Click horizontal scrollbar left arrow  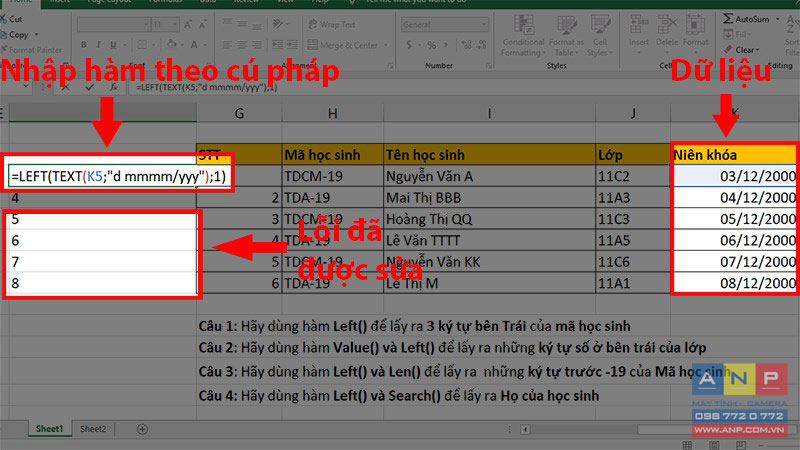coord(525,430)
